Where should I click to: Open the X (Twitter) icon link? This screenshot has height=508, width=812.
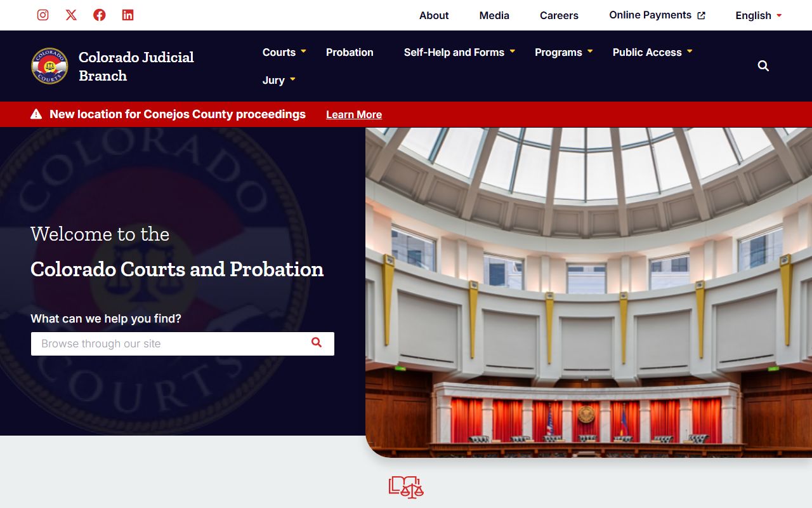coord(71,15)
